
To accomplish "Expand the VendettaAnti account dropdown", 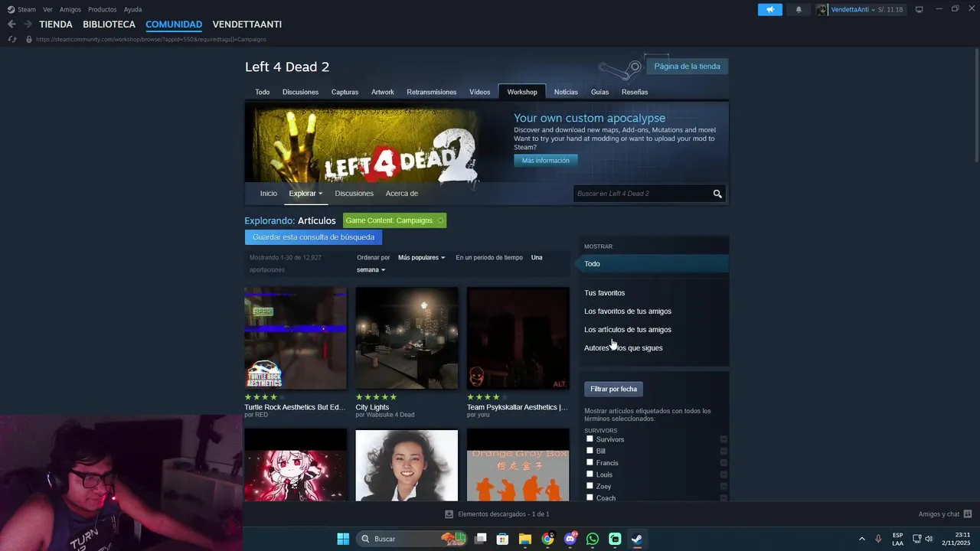I will click(873, 10).
